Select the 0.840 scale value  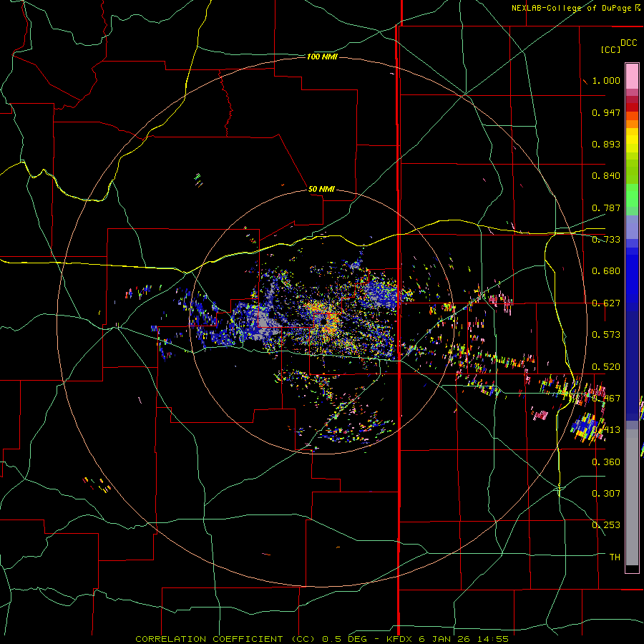click(x=606, y=176)
